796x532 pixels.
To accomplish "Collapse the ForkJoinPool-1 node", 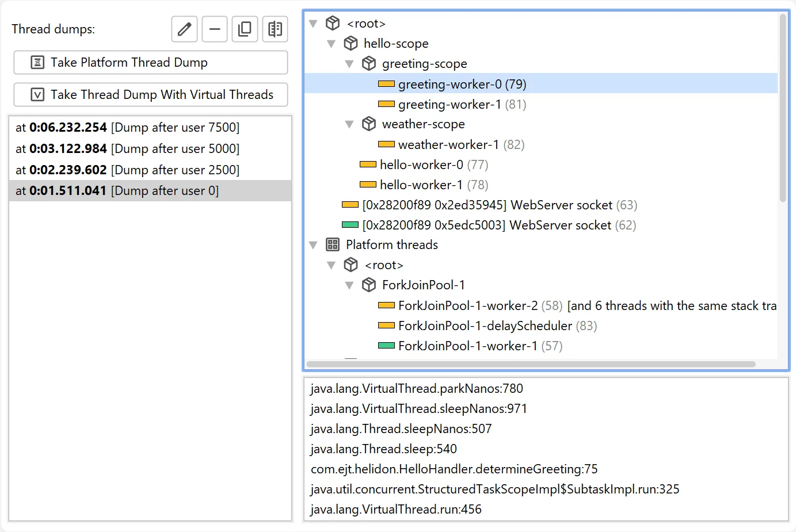I will click(349, 285).
